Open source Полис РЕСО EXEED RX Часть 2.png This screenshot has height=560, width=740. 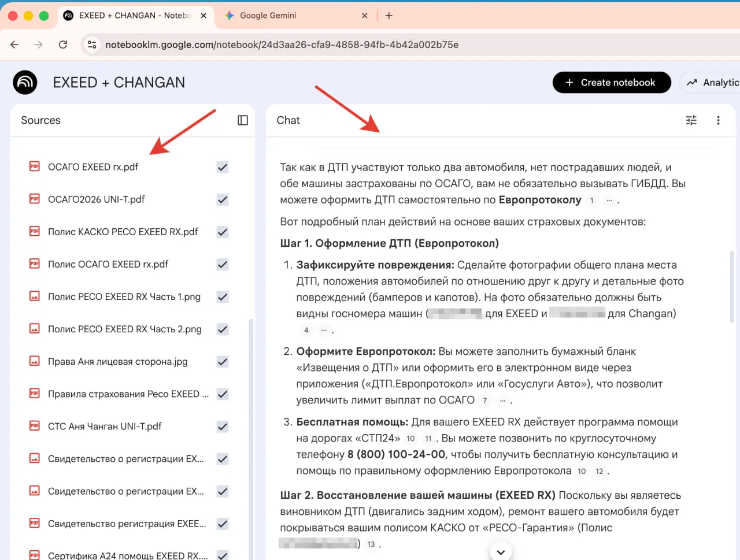click(x=125, y=329)
